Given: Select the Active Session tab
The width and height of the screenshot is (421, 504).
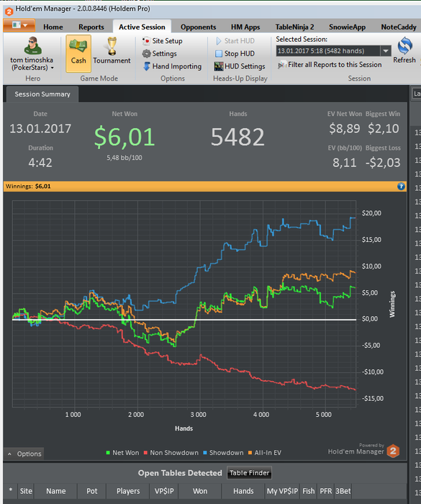Looking at the screenshot, I should click(142, 27).
